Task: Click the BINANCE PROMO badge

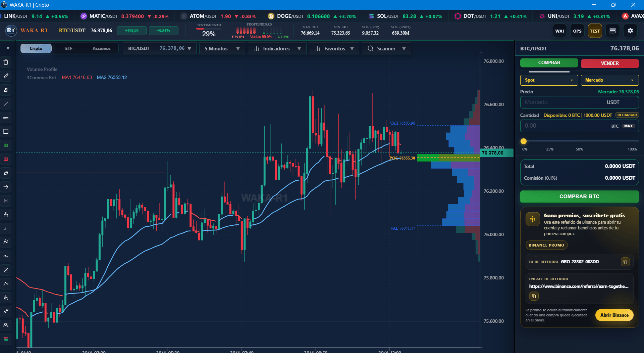Action: (546, 245)
